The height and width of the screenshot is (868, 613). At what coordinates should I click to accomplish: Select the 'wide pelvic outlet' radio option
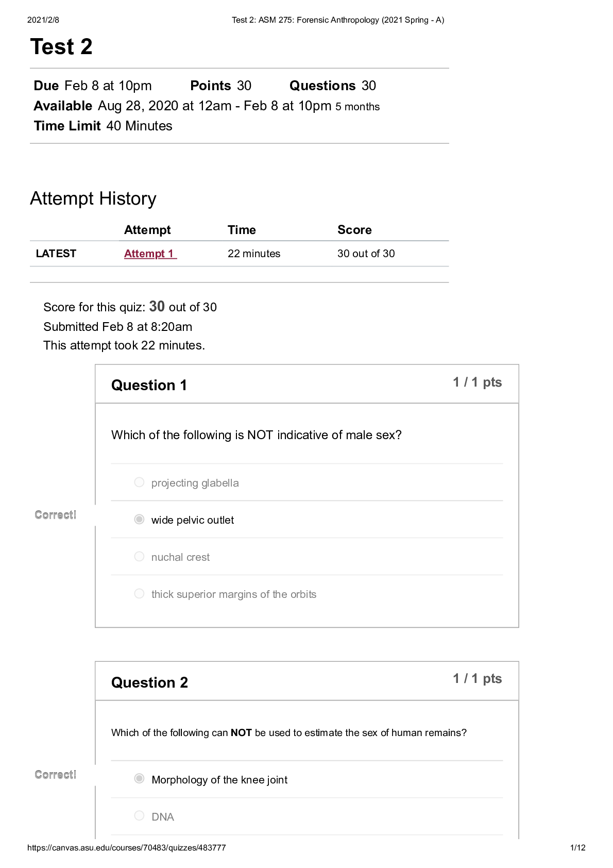coord(139,520)
